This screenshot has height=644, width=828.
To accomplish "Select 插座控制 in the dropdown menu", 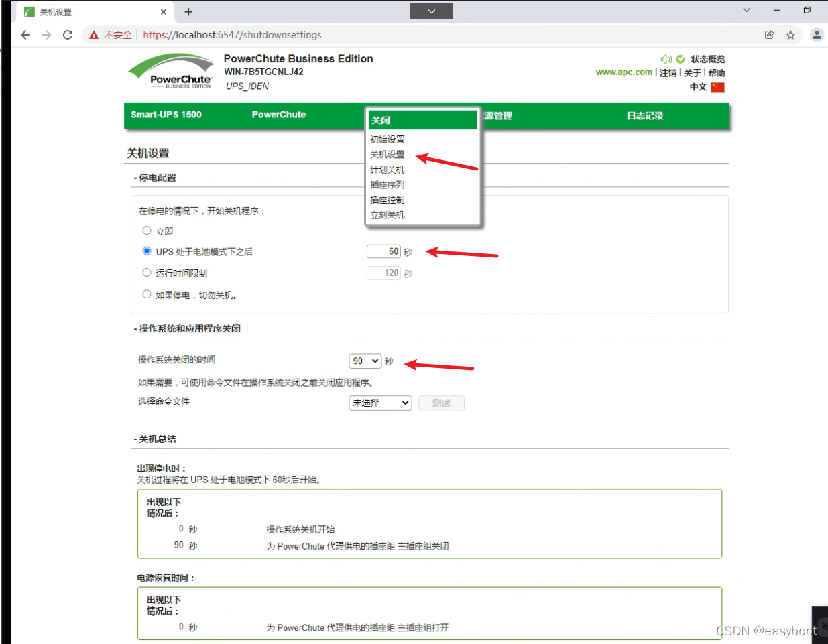I will pos(388,200).
